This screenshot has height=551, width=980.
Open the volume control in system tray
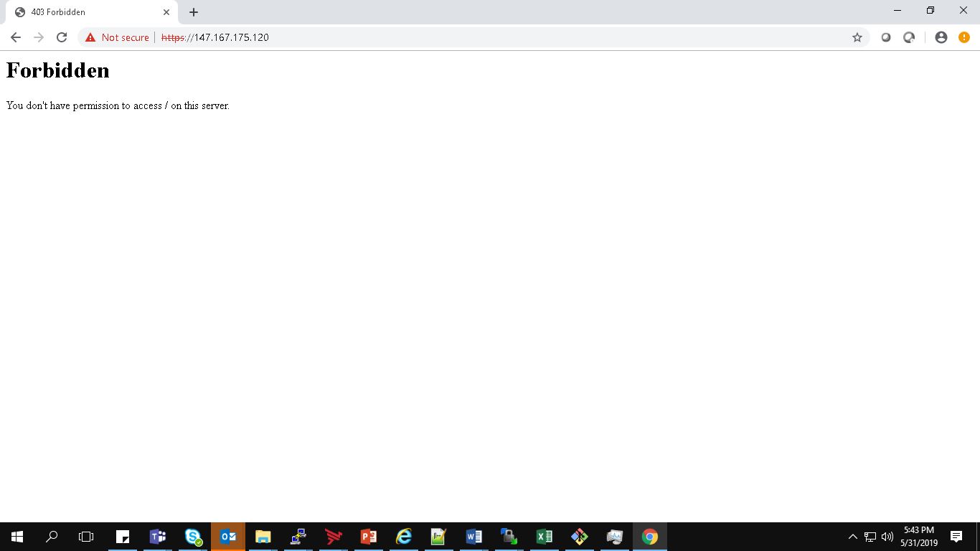tap(887, 537)
